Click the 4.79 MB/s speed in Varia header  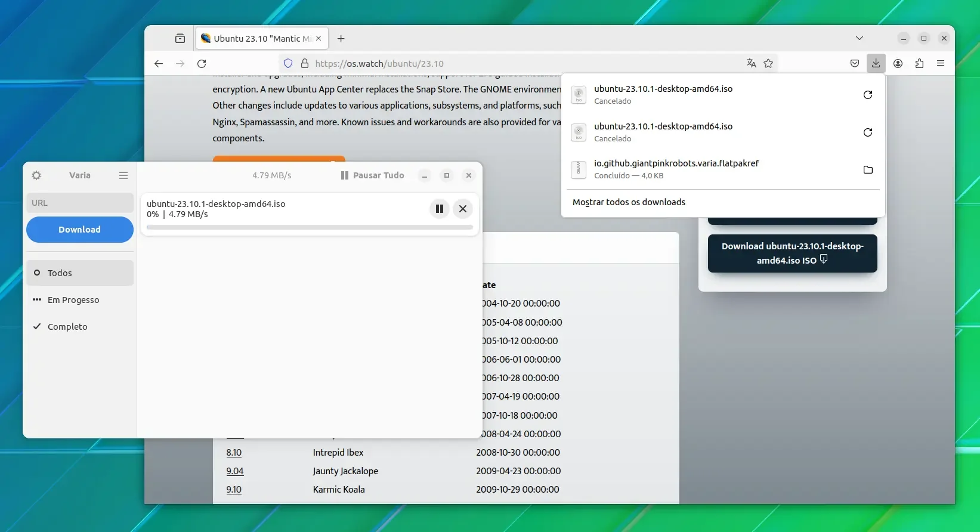click(272, 175)
